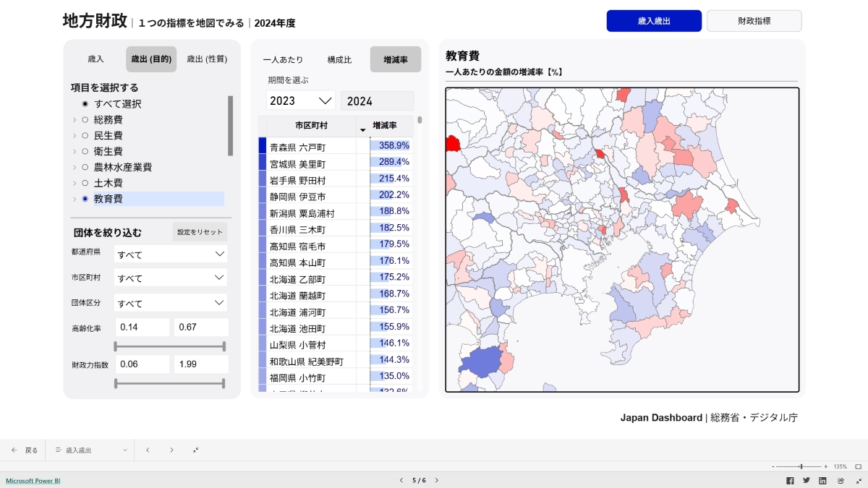
Task: Select the 土木費 radio button
Action: point(85,183)
